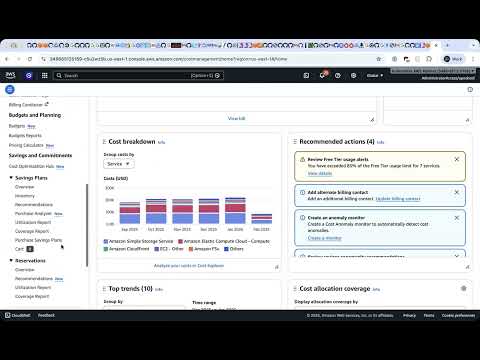Open Savings Plans Overview
480x360 pixels.
[x=24, y=187]
